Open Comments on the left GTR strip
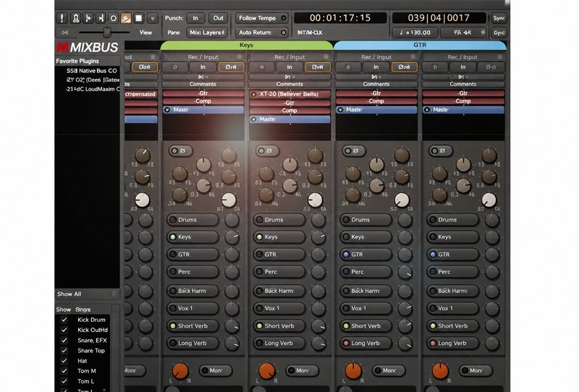The width and height of the screenshot is (579, 392). [x=376, y=84]
